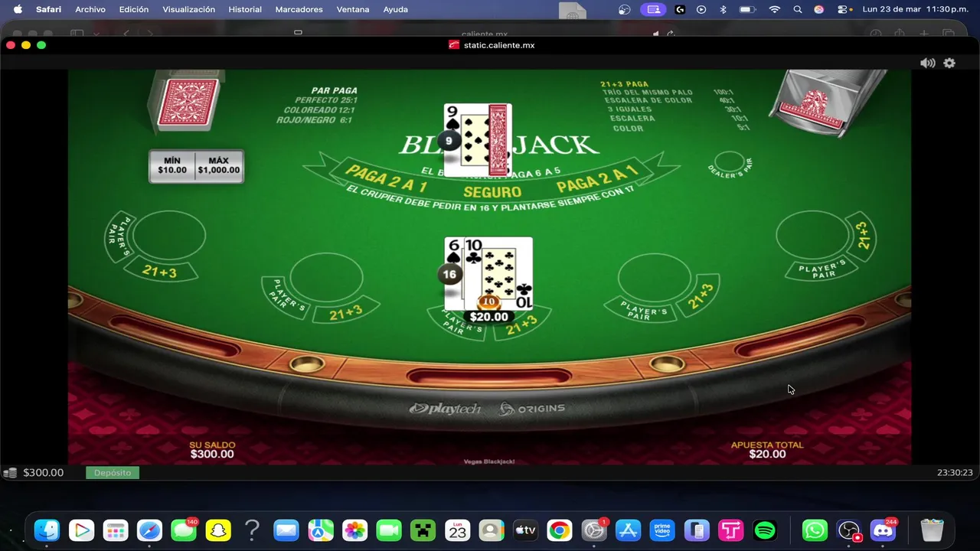Open the Apple menu

tap(18, 9)
